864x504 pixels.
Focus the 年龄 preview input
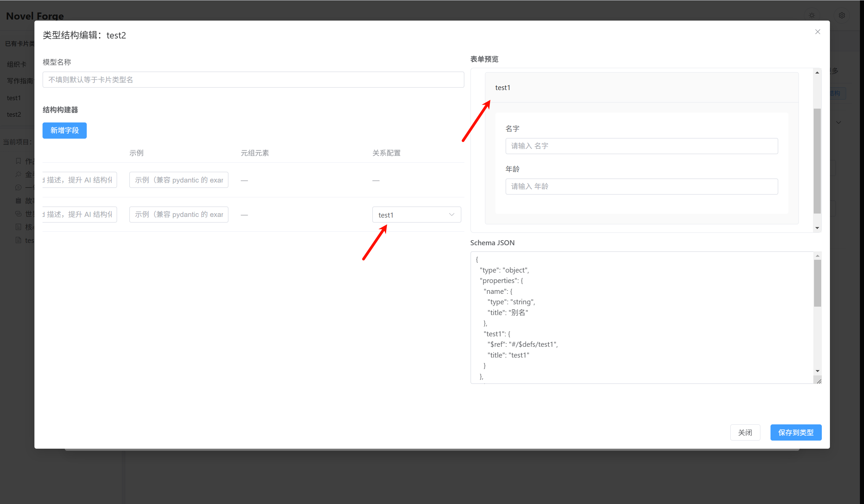click(x=642, y=187)
